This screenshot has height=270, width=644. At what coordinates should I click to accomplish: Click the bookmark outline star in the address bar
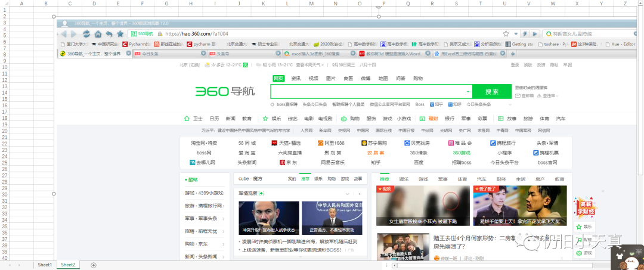pos(506,33)
